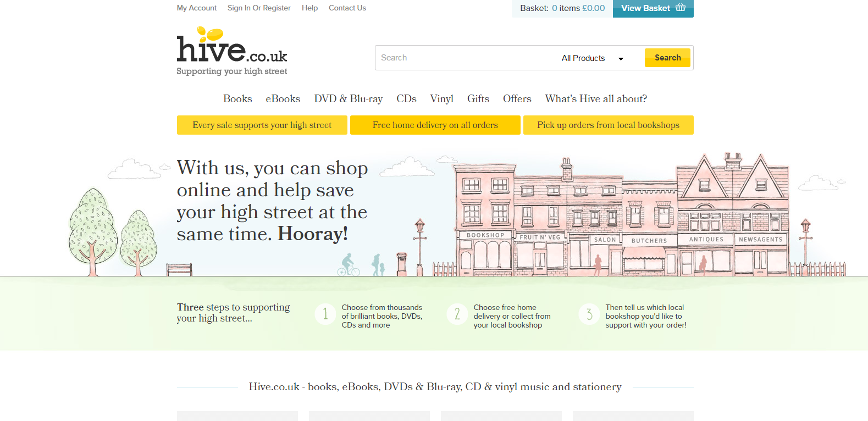868x421 pixels.
Task: Go to the Vinyl section
Action: pos(442,99)
